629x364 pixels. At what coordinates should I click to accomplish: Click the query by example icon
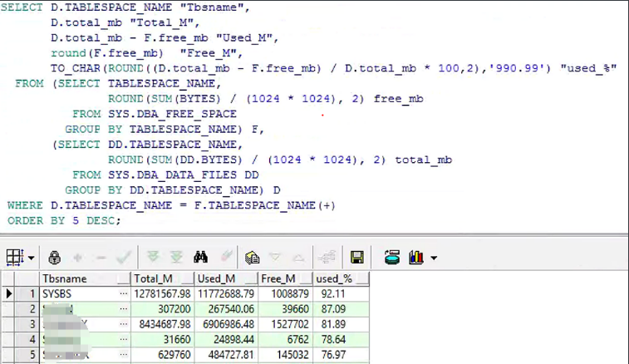(x=253, y=258)
